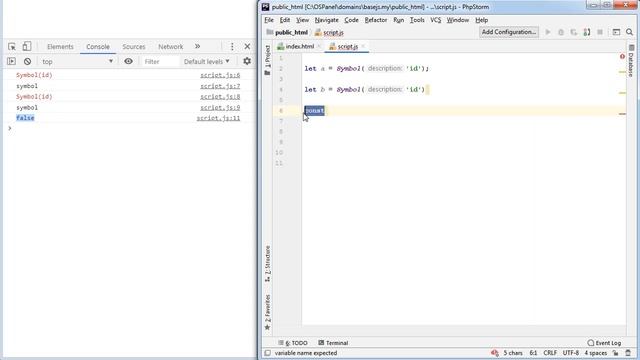Change 4 spaces indent setting
The height and width of the screenshot is (360, 640).
596,353
